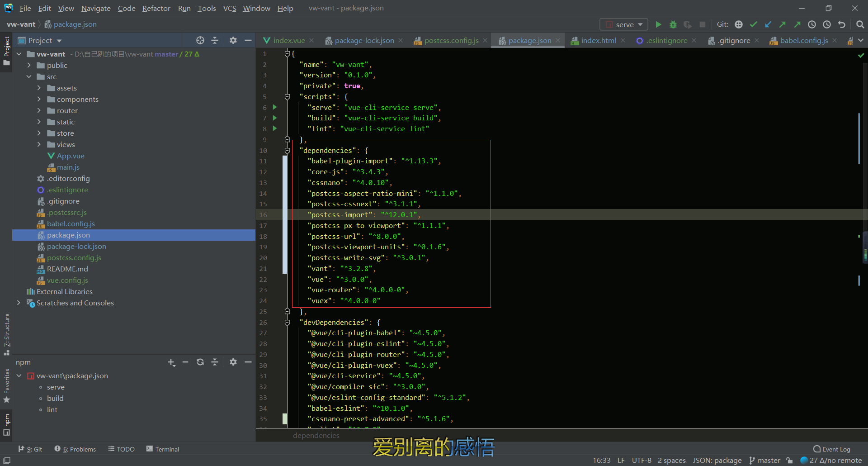This screenshot has height=466, width=868.
Task: Open the Git tool window
Action: (30, 449)
